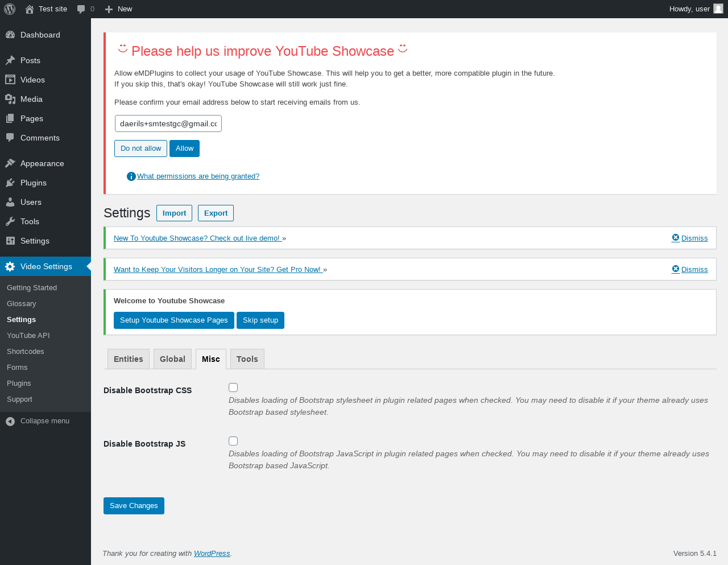
Task: Click the Collapse menu arrow icon
Action: 10,421
